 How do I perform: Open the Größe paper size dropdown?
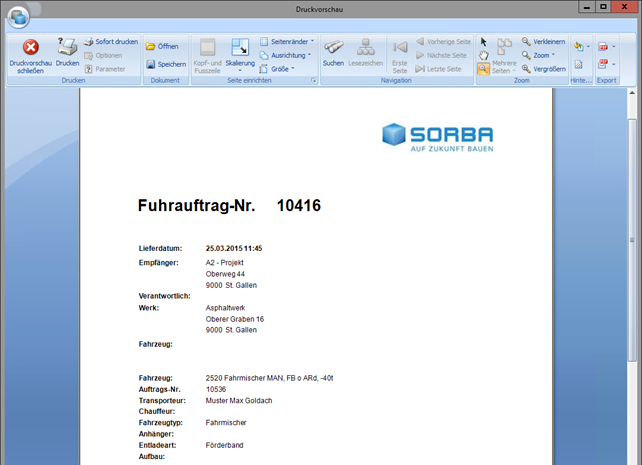[278, 69]
